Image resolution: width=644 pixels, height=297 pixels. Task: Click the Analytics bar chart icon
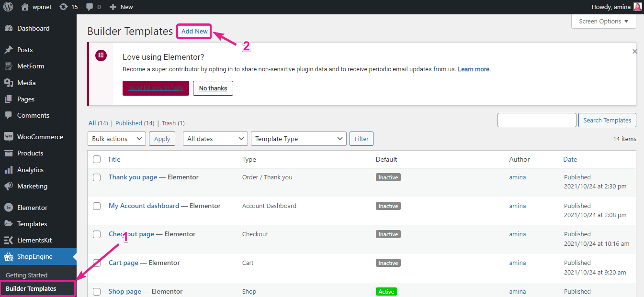pos(9,170)
